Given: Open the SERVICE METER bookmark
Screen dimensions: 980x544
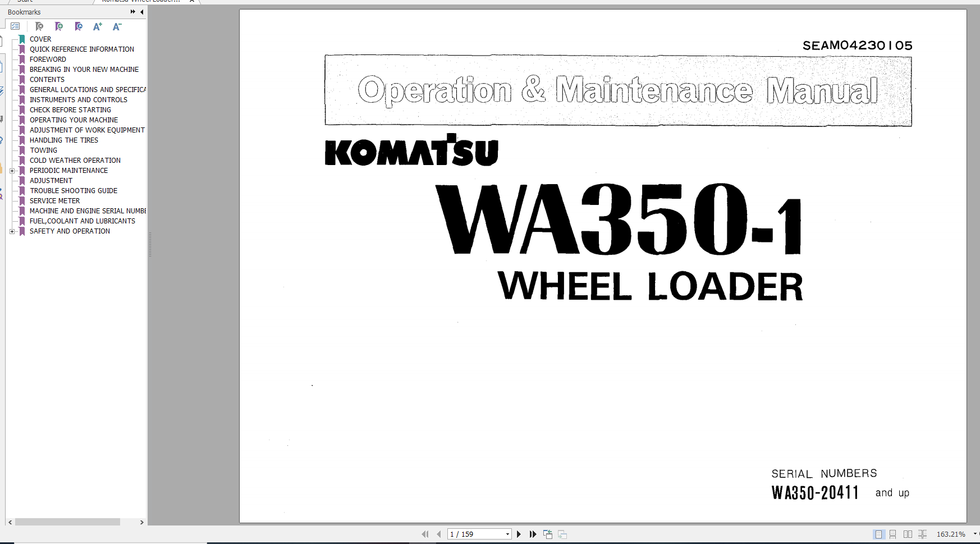Looking at the screenshot, I should pyautogui.click(x=54, y=201).
